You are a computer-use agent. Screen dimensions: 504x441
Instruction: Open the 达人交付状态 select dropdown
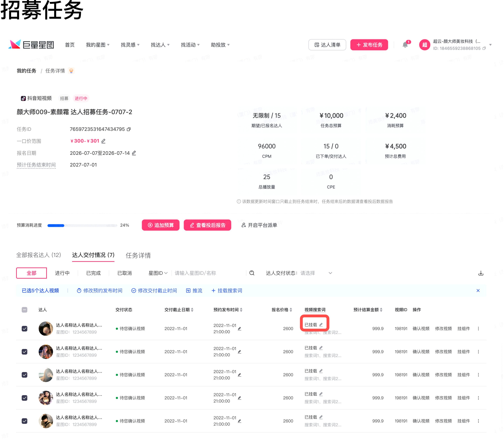pos(316,273)
